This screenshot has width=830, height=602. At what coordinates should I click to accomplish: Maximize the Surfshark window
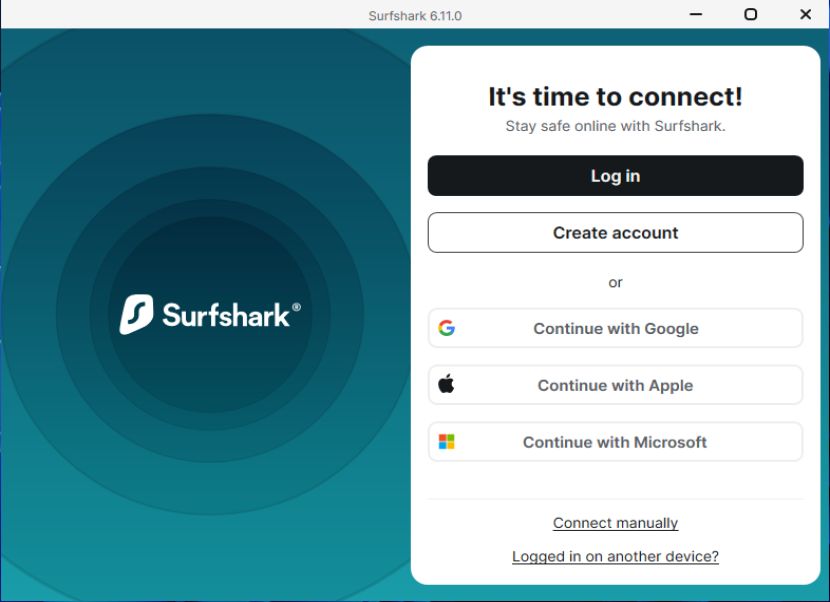point(751,14)
